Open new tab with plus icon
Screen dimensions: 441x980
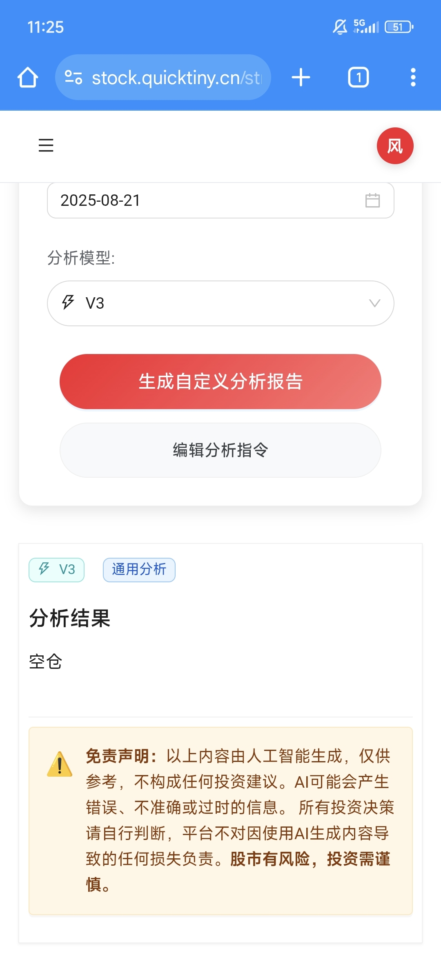pyautogui.click(x=301, y=77)
